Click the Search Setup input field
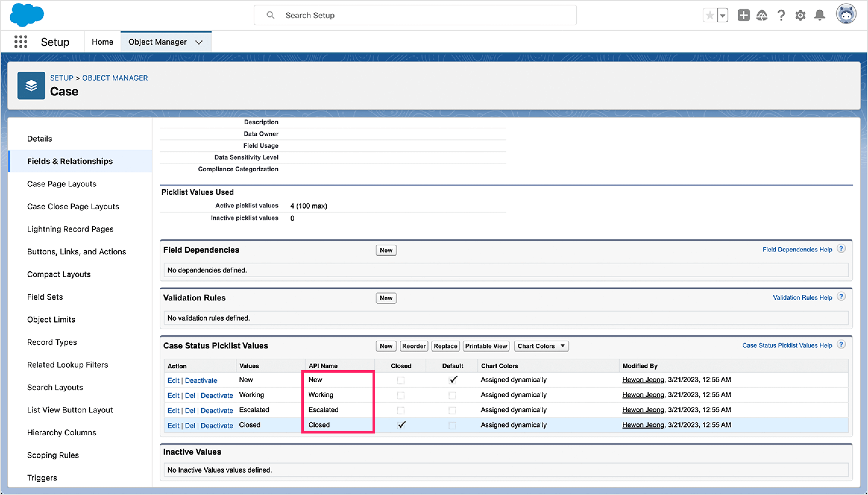Screen dimensions: 868x495 click(415, 15)
